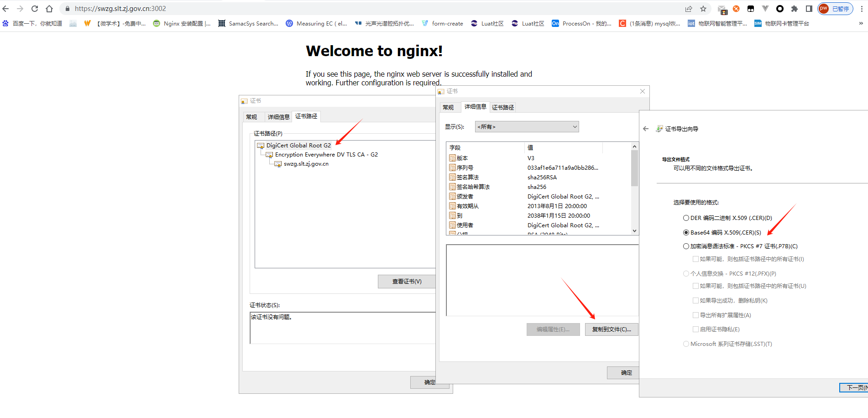This screenshot has height=418, width=868.
Task: Select the 版本 field row
Action: (539, 158)
